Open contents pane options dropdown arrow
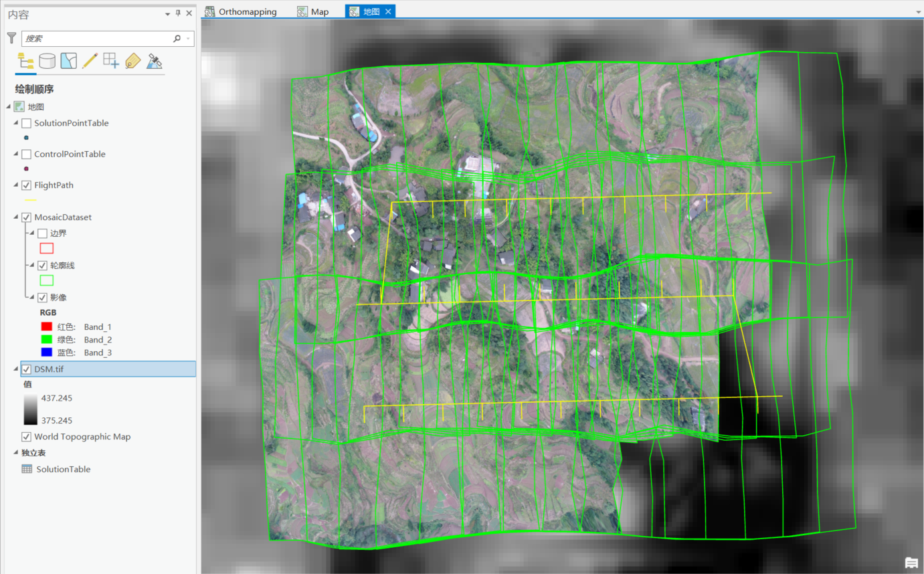 tap(167, 13)
